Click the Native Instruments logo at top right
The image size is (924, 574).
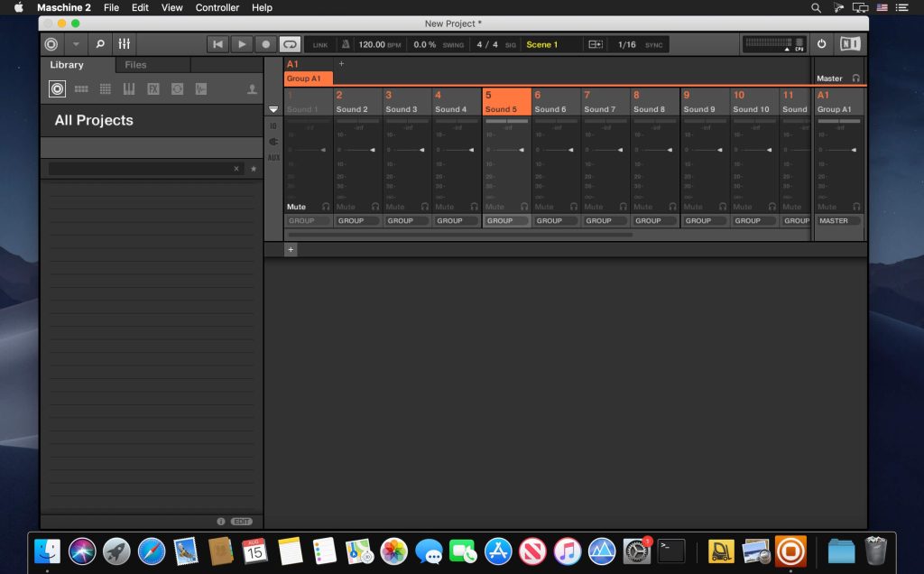click(849, 43)
